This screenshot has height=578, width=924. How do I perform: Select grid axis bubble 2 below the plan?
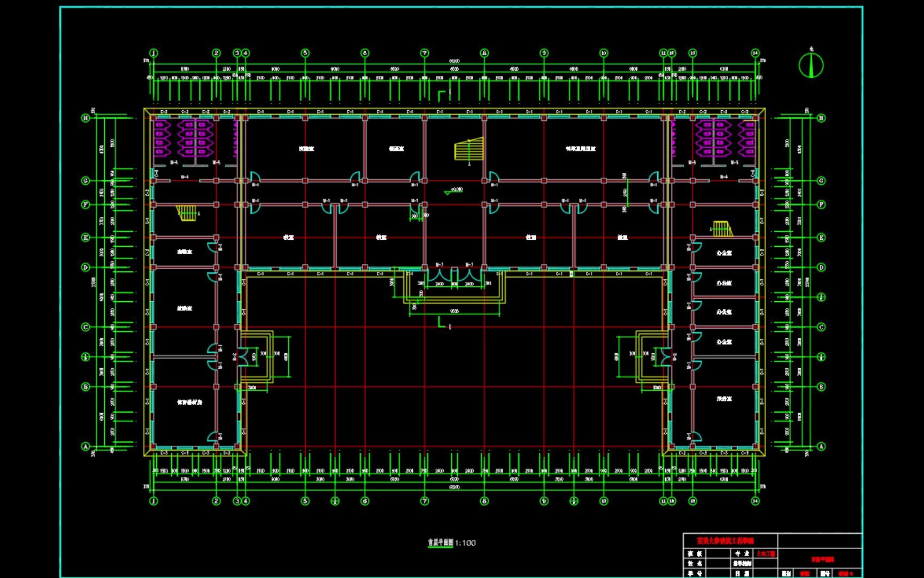[x=217, y=501]
